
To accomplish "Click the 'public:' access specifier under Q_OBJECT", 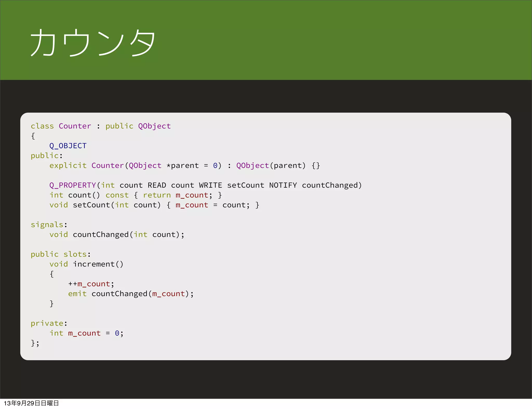I will [x=47, y=156].
